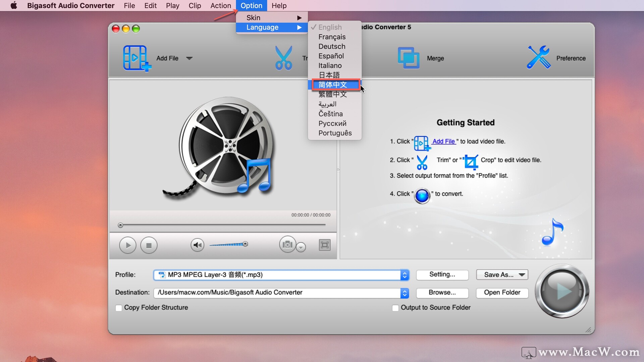Enable Copy Folder Structure checkbox

pyautogui.click(x=119, y=308)
